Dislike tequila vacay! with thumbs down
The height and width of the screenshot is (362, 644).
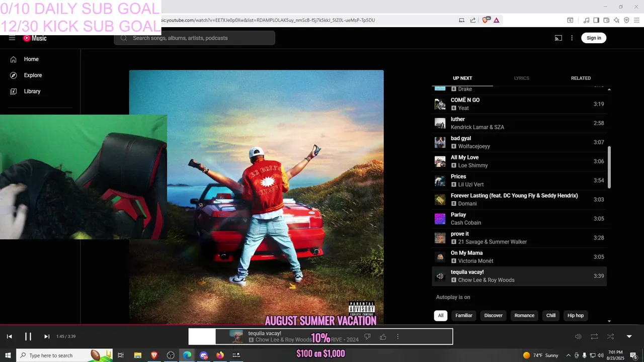point(367,336)
